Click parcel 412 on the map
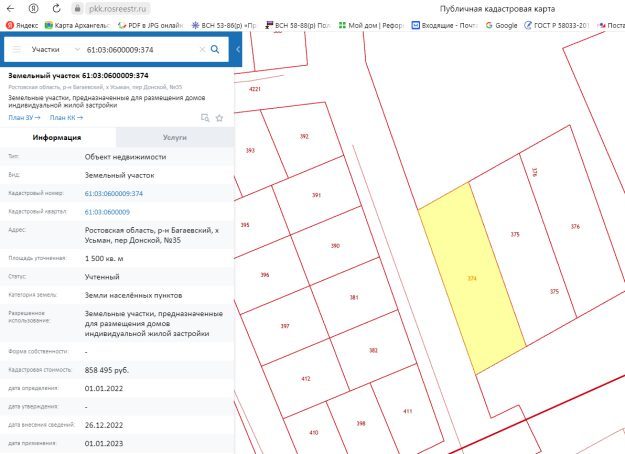 coord(306,379)
